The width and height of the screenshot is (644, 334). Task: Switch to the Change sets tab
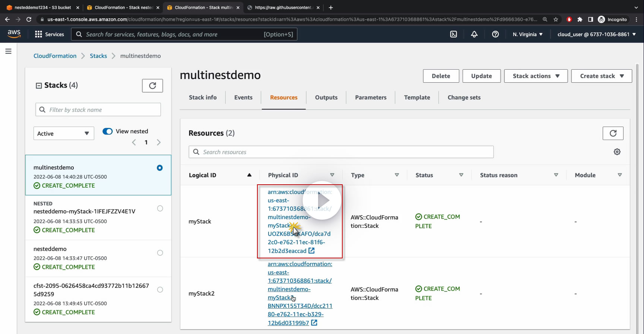(464, 98)
